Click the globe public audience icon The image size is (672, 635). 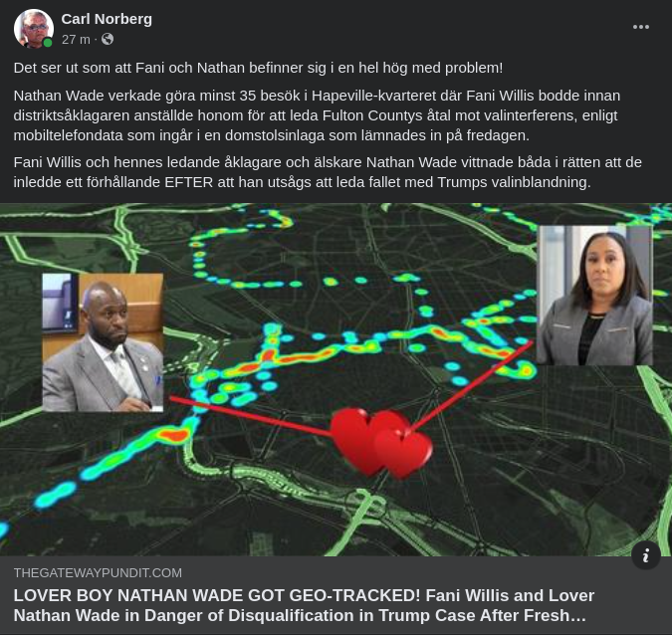click(x=108, y=40)
